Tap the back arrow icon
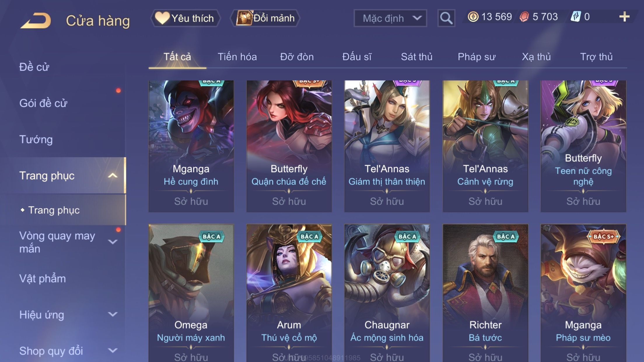644x362 pixels. (36, 20)
